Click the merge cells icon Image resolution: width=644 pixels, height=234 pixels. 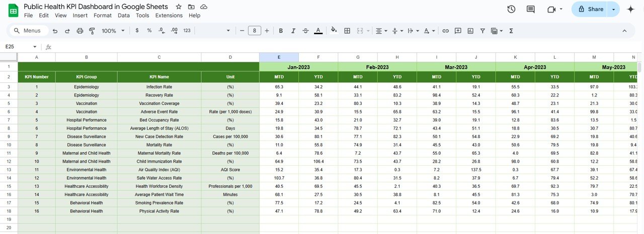[360, 31]
